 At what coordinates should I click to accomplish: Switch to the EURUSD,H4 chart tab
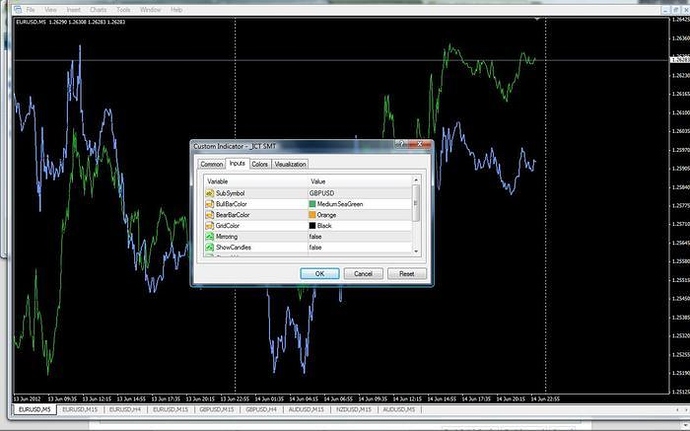[x=125, y=409]
